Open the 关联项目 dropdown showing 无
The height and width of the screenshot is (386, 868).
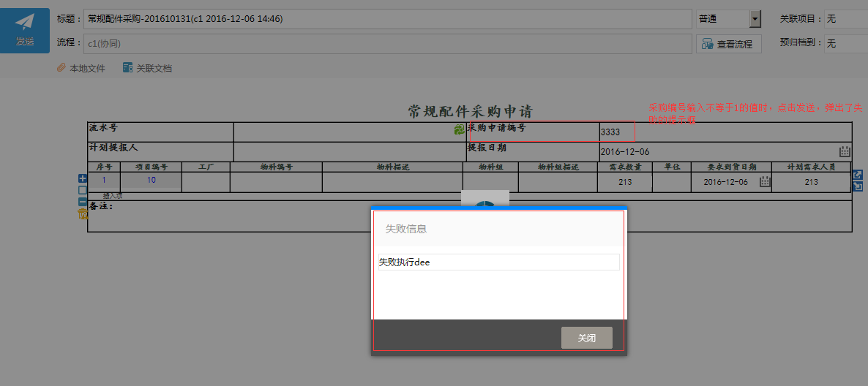tap(846, 19)
